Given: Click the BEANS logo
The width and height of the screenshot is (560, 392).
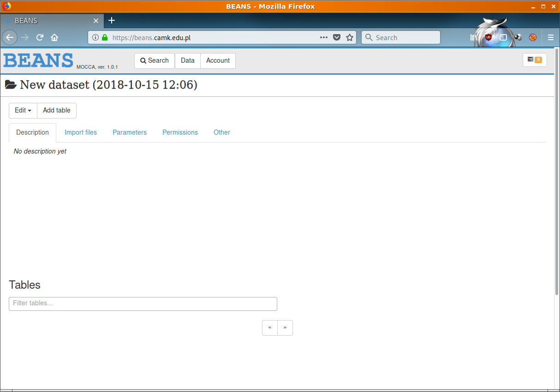Looking at the screenshot, I should click(38, 60).
